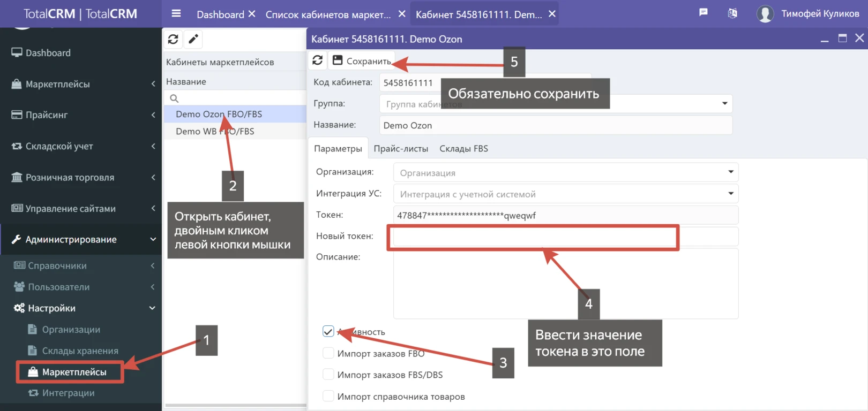Expand the Прайсинг sidebar menu
868x411 pixels.
tap(80, 115)
